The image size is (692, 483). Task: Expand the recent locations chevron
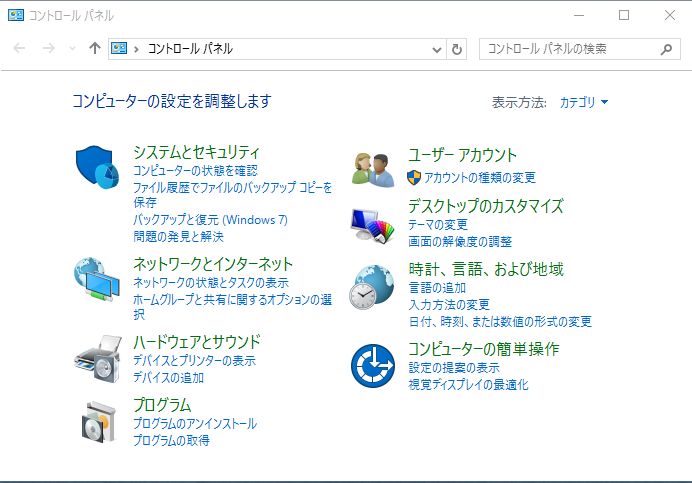coord(71,49)
